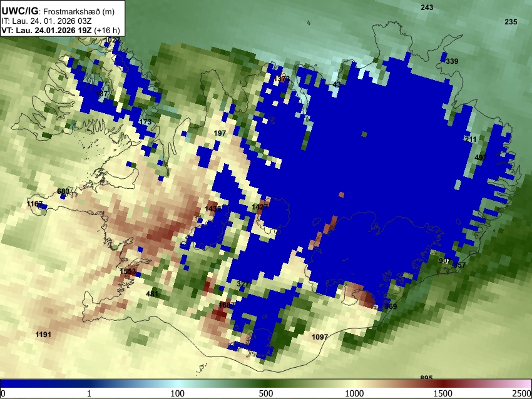Click the color scale label 1500

click(x=443, y=393)
